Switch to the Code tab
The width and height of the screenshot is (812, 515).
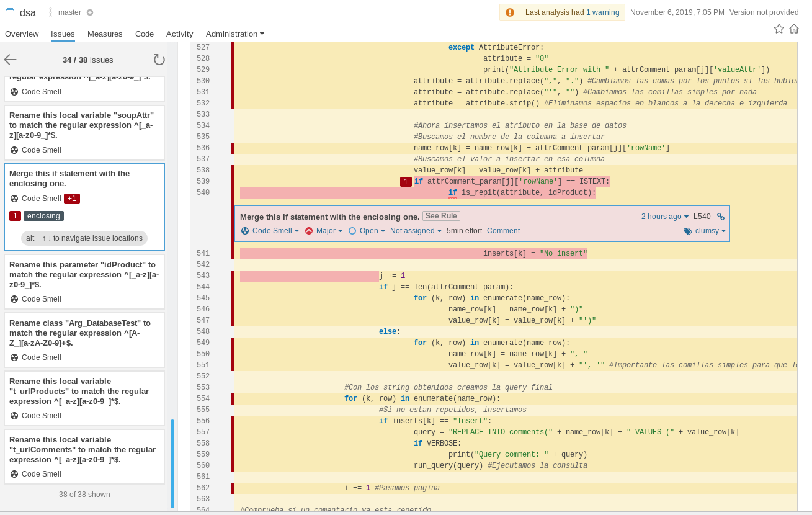pos(145,34)
